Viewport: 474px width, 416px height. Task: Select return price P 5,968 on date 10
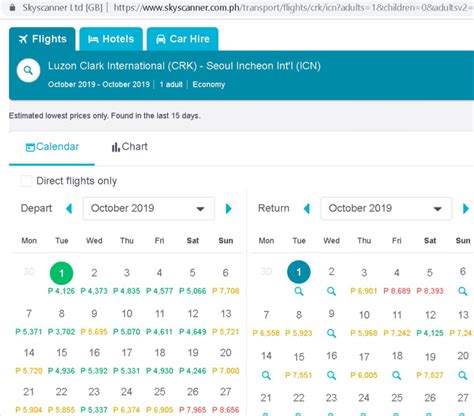364,333
